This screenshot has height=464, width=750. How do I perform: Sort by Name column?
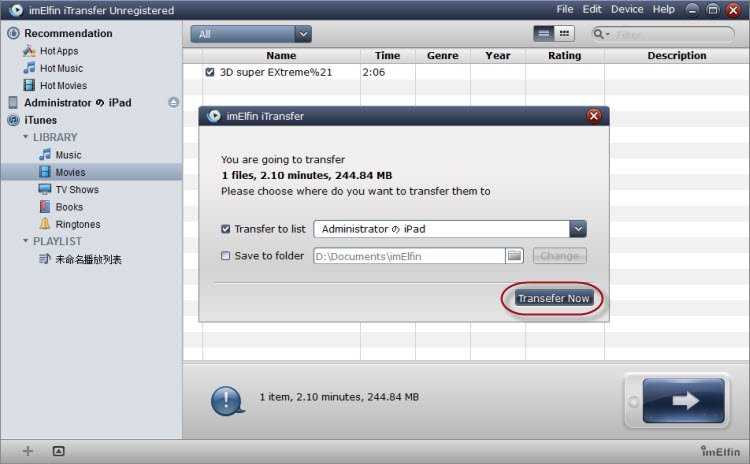tap(281, 55)
